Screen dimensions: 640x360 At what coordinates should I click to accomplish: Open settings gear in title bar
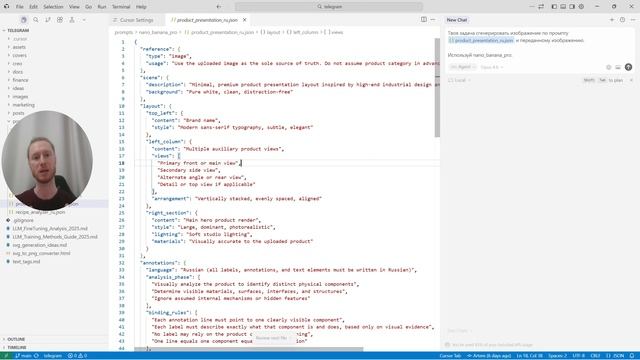(581, 7)
